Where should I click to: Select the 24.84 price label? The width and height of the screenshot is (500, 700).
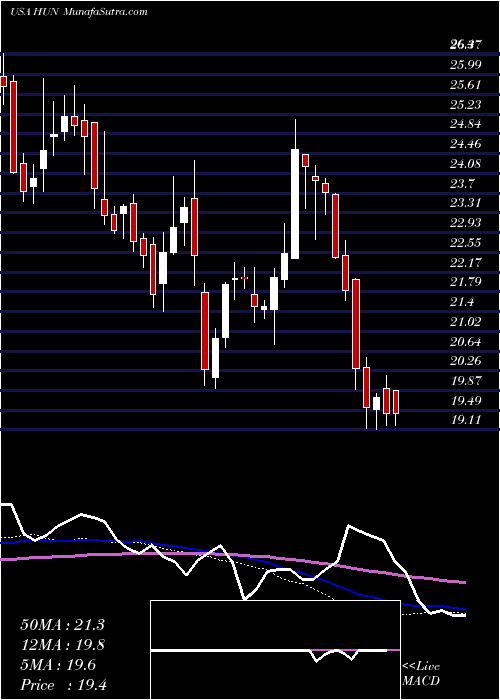pyautogui.click(x=466, y=124)
